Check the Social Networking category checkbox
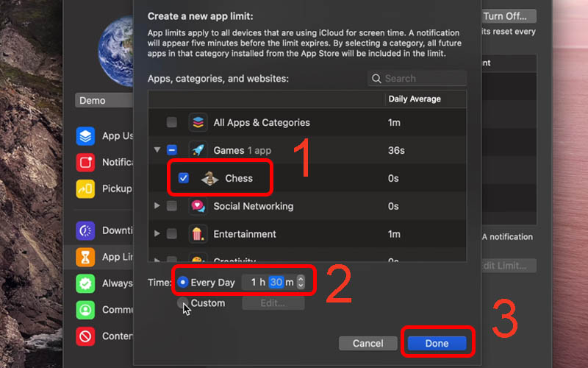Viewport: 588px width, 368px height. click(x=171, y=206)
